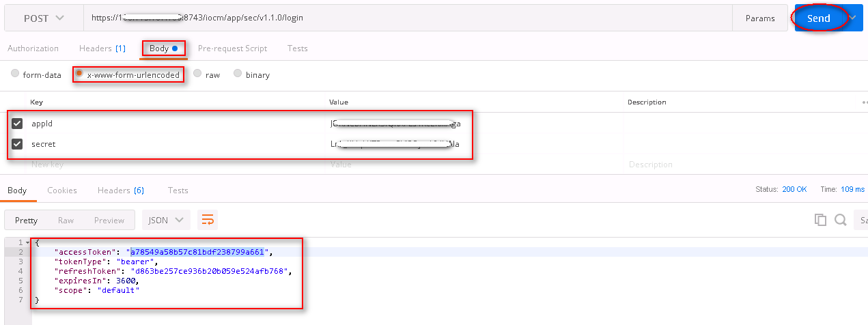This screenshot has width=868, height=325.
Task: View the response Cookies tab
Action: 62,190
